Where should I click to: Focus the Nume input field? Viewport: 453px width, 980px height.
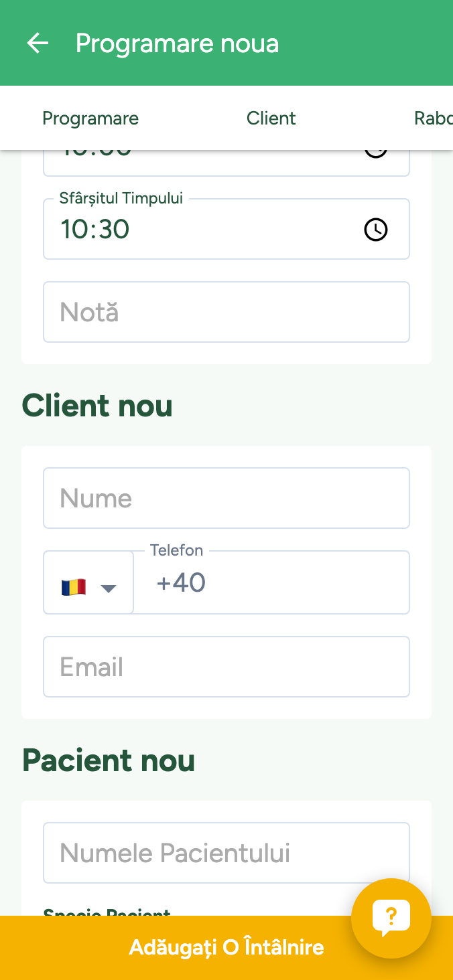(226, 498)
